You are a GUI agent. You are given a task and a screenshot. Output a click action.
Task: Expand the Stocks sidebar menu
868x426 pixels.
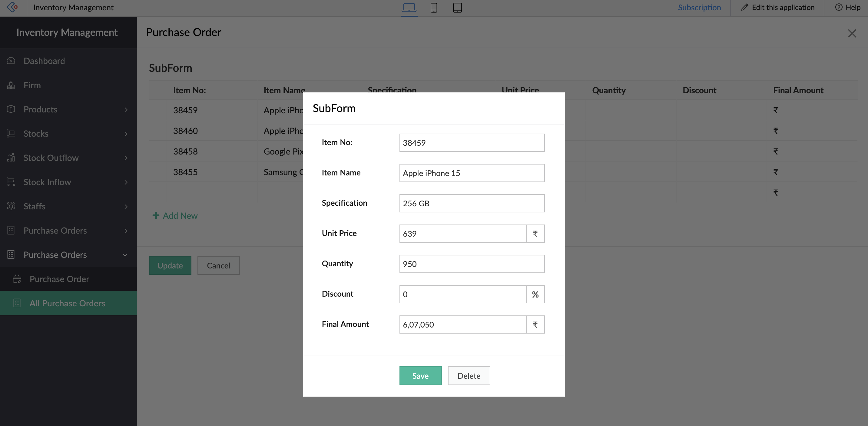pyautogui.click(x=126, y=134)
